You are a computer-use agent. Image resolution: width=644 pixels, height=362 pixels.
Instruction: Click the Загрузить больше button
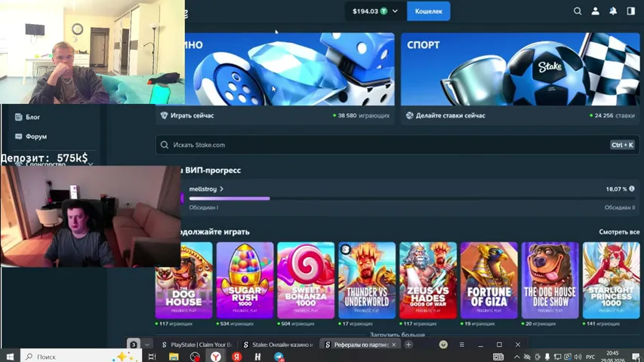tap(397, 335)
